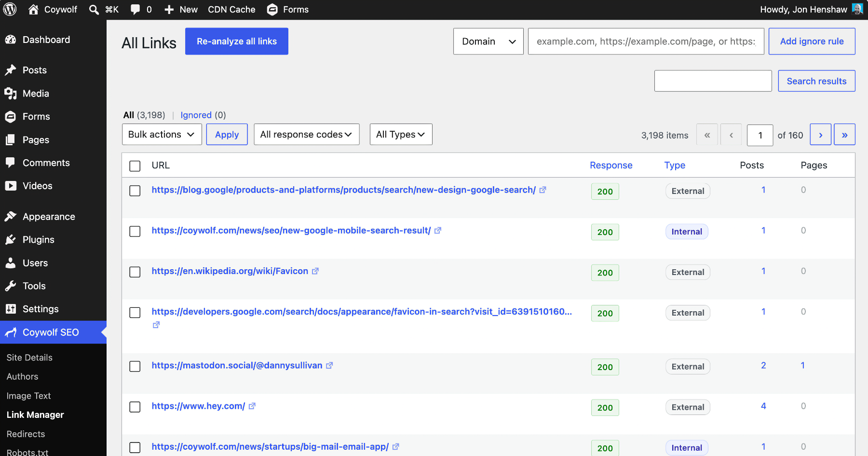Sort by Type column header
868x456 pixels.
click(675, 165)
